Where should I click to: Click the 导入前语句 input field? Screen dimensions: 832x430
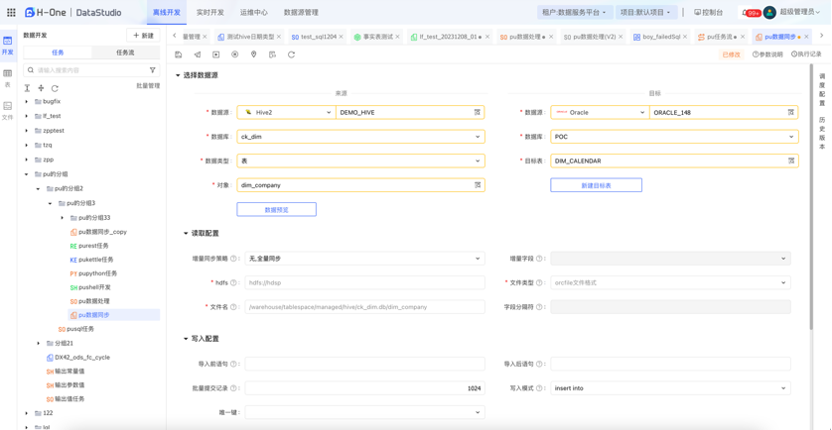(x=364, y=364)
